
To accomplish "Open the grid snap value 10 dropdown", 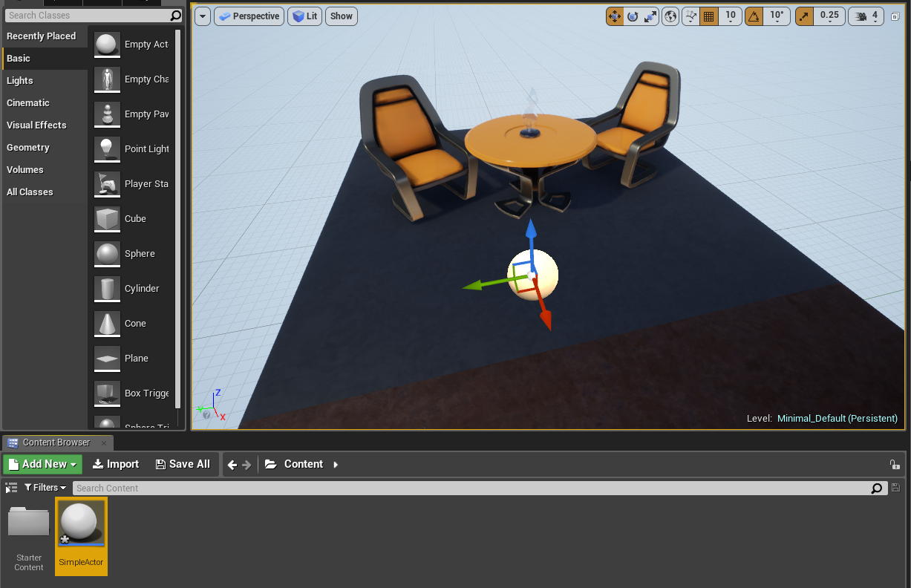I will [731, 16].
